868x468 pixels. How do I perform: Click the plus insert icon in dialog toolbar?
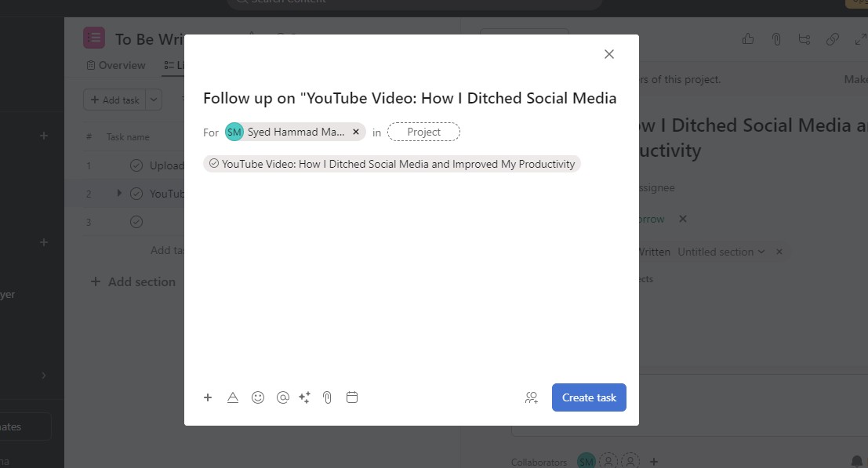[208, 397]
